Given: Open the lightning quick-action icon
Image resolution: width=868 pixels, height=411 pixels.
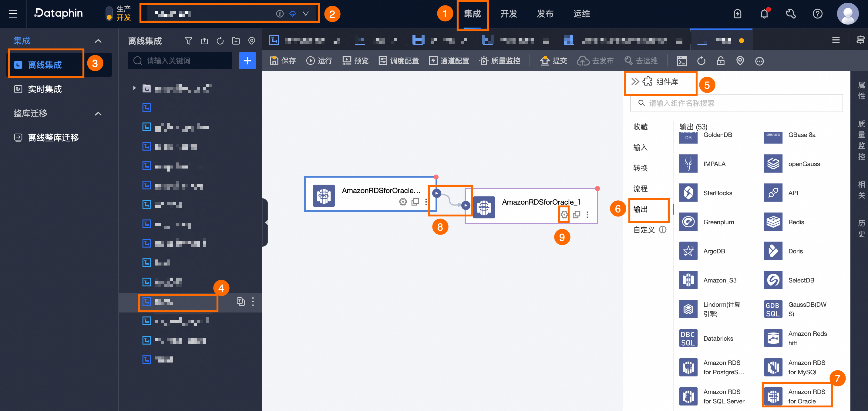Looking at the screenshot, I should [738, 14].
